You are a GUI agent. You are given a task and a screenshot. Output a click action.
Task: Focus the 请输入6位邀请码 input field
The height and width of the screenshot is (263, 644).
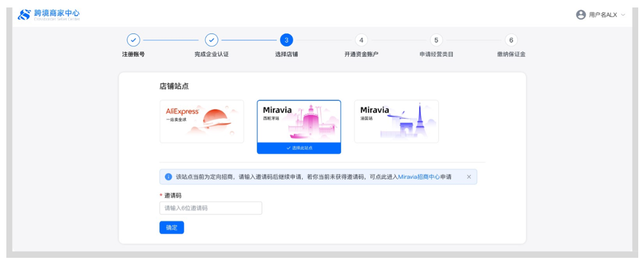(x=210, y=208)
